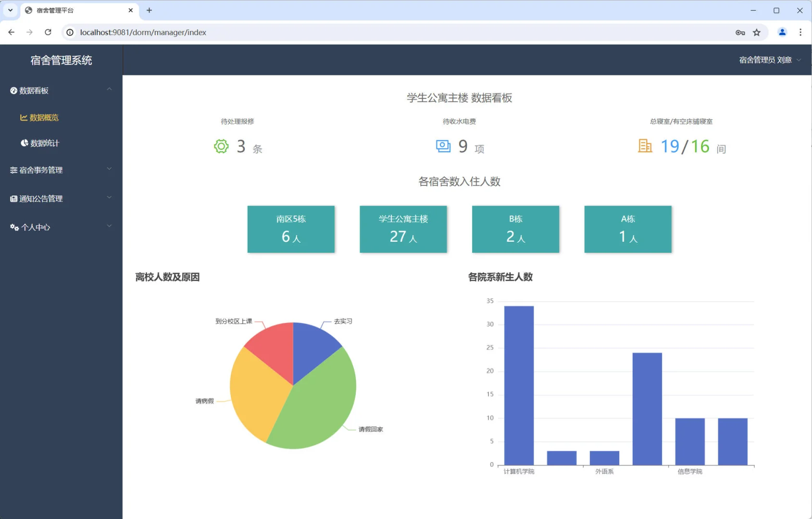
Task: Select 数据统计 in the sidebar menu
Action: click(x=43, y=143)
